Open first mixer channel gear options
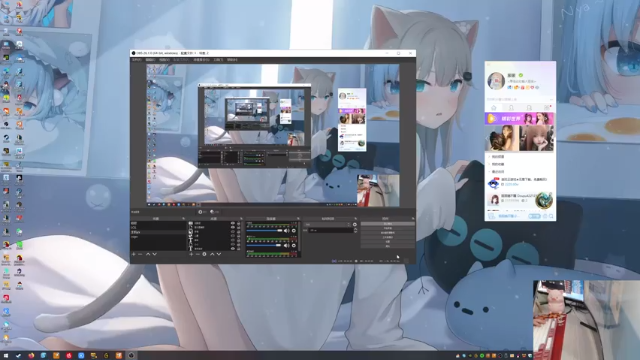The image size is (640, 360). (294, 231)
